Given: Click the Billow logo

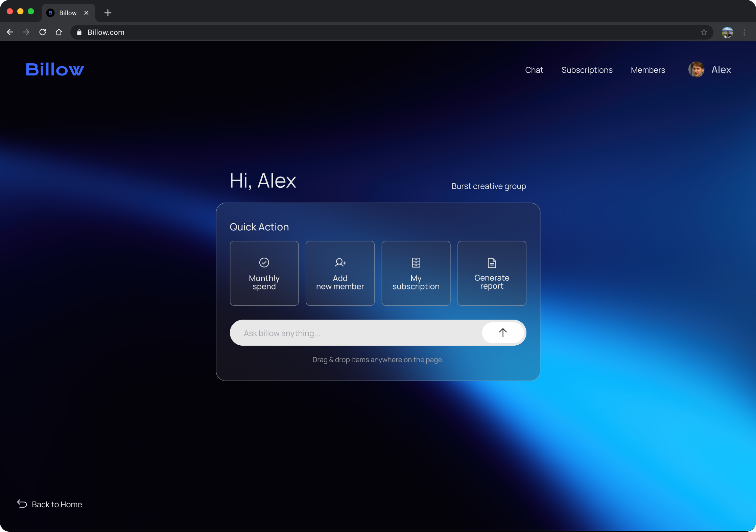Looking at the screenshot, I should pyautogui.click(x=55, y=70).
